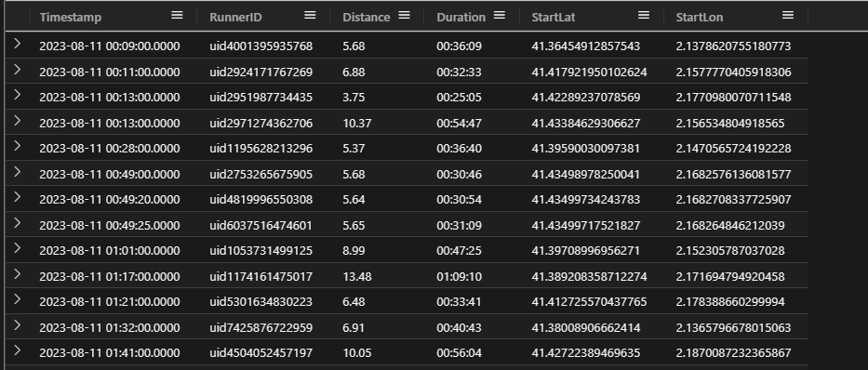Open the StartLat column menu icon
The image size is (868, 370).
(x=644, y=16)
